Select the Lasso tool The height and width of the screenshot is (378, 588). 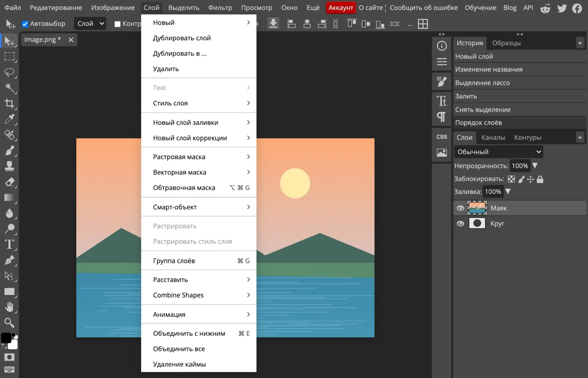pos(9,72)
